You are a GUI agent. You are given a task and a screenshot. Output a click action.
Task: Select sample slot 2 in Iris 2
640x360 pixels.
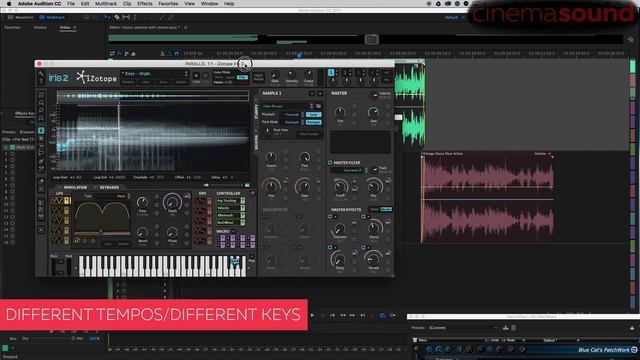345,73
